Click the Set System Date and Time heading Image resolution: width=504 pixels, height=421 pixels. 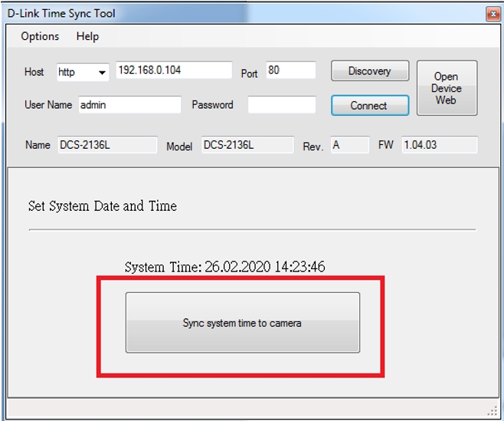click(x=102, y=206)
